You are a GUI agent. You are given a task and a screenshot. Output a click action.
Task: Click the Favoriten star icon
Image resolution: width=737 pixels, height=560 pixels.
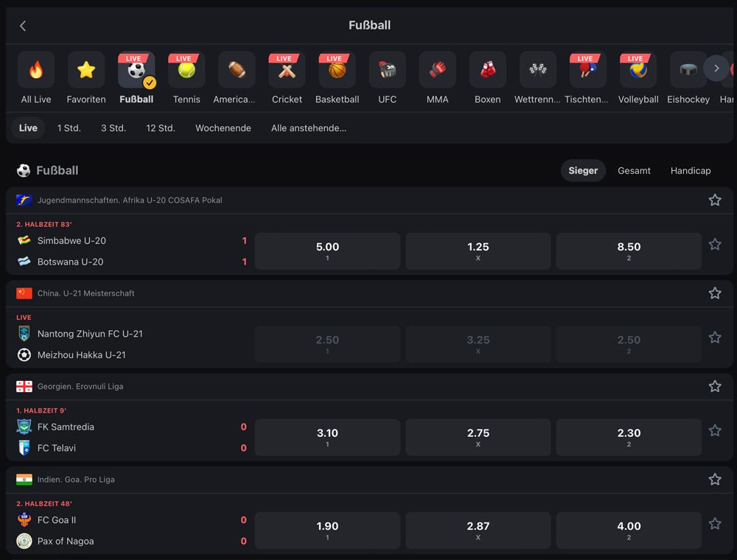pyautogui.click(x=85, y=69)
